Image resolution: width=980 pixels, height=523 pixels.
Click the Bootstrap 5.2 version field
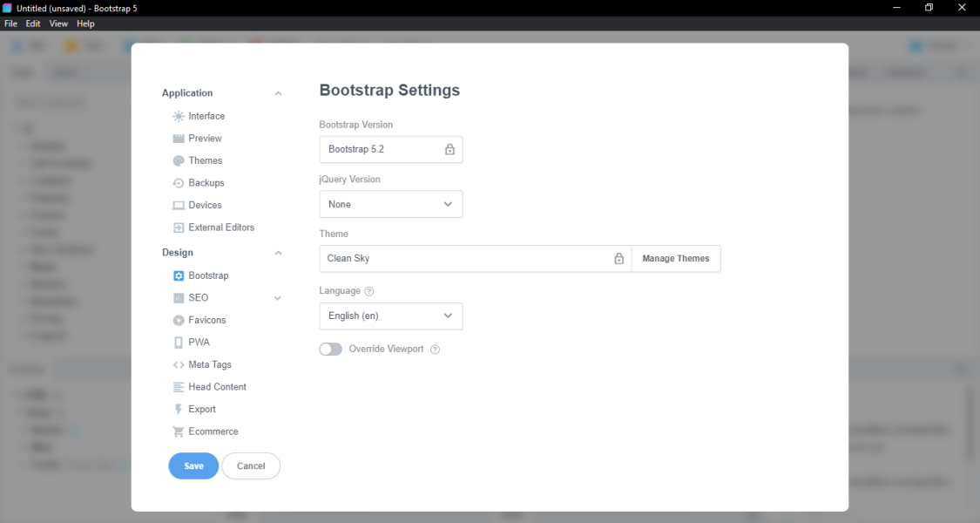coord(390,150)
